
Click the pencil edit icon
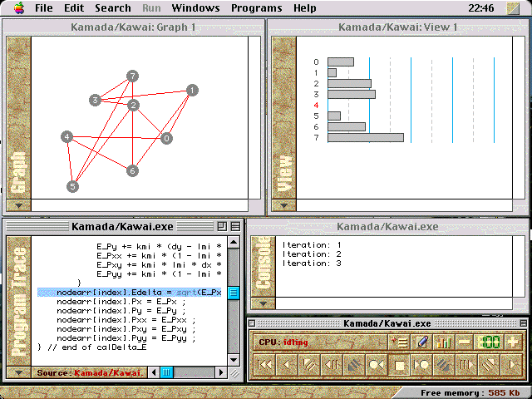tap(422, 342)
